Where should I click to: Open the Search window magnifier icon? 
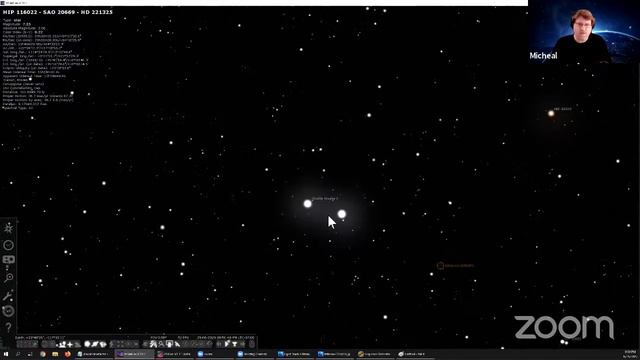tap(8, 278)
